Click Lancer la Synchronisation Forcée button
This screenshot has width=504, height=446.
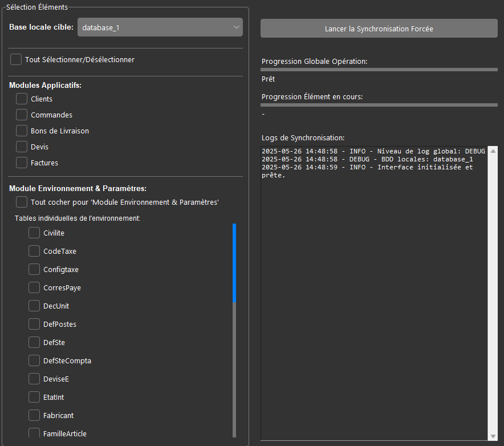[379, 29]
